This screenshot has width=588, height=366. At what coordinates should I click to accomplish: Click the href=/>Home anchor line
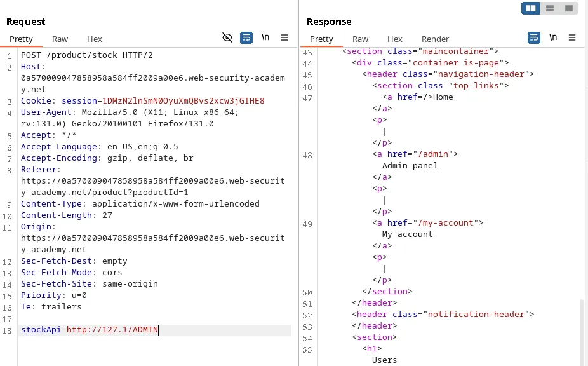(418, 97)
